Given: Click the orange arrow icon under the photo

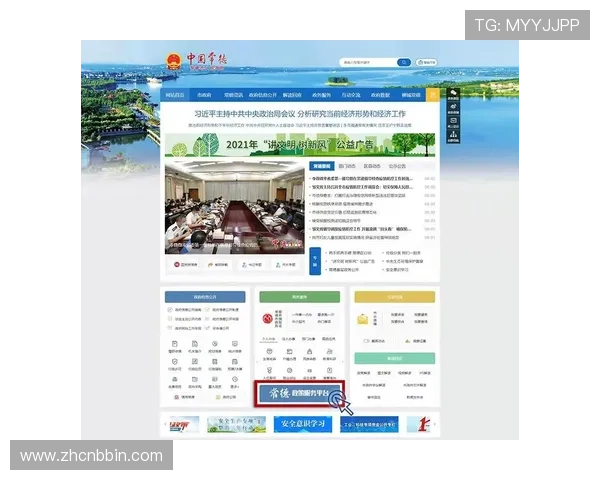Looking at the screenshot, I should pos(210,264).
